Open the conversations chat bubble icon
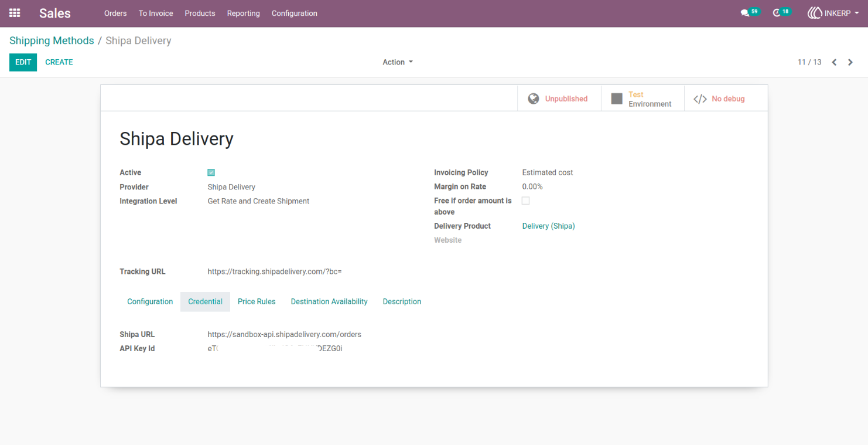Viewport: 868px width, 445px height. coord(744,13)
